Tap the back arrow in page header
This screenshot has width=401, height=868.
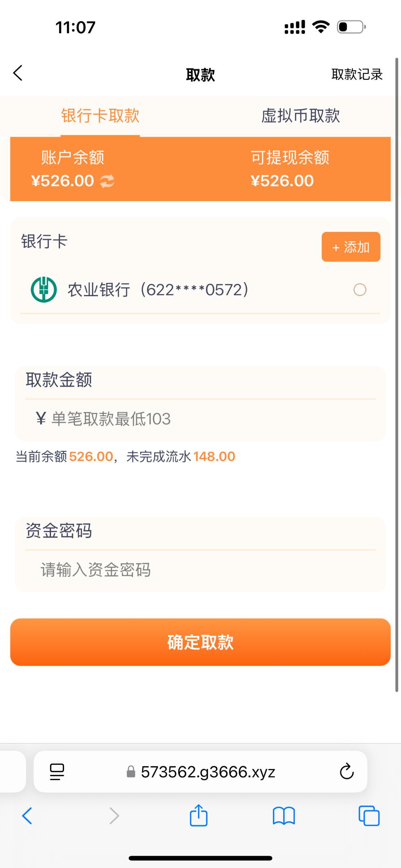click(x=18, y=73)
